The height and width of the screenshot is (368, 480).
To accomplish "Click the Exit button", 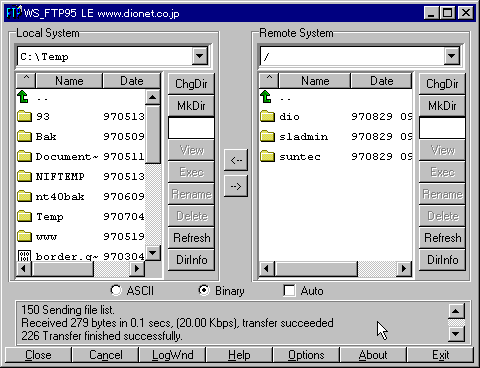I will [x=440, y=355].
